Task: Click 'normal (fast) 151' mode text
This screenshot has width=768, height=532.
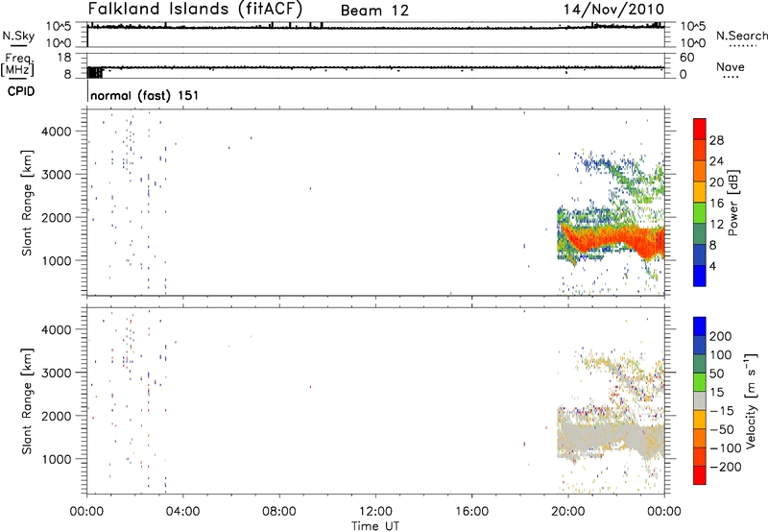Action: (145, 95)
